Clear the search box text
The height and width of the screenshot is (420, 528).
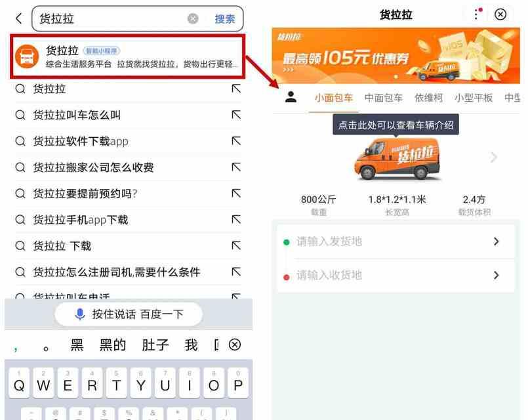click(193, 18)
